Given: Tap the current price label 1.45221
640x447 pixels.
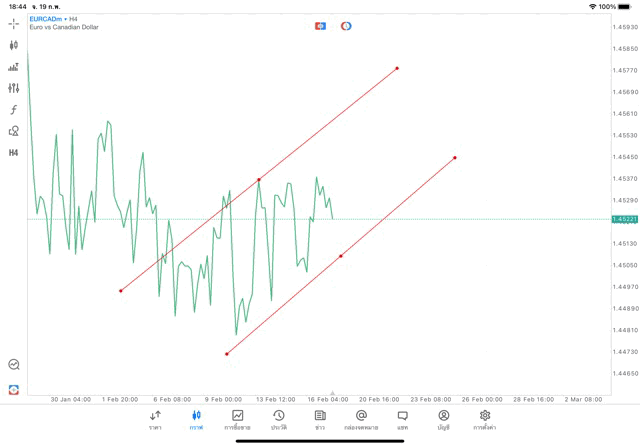Looking at the screenshot, I should (625, 219).
